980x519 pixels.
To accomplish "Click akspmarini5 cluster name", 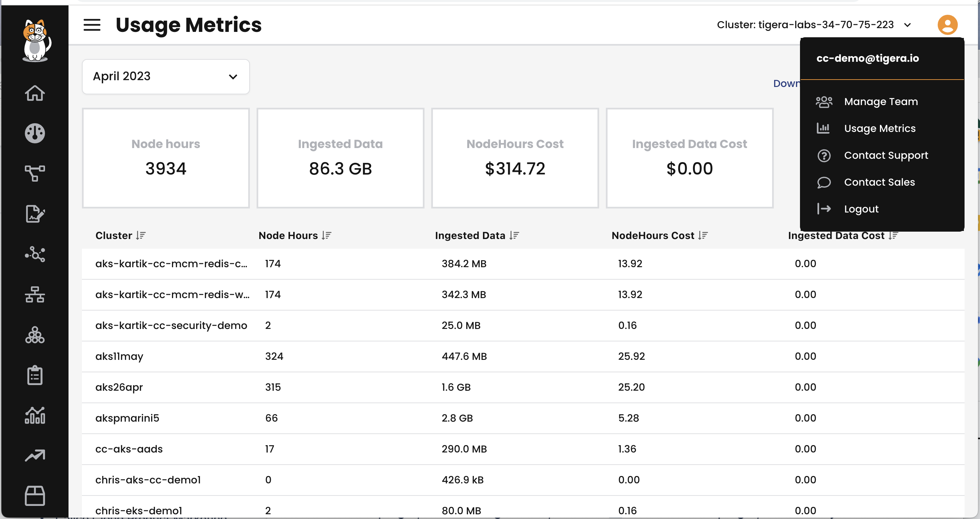I will [x=127, y=418].
